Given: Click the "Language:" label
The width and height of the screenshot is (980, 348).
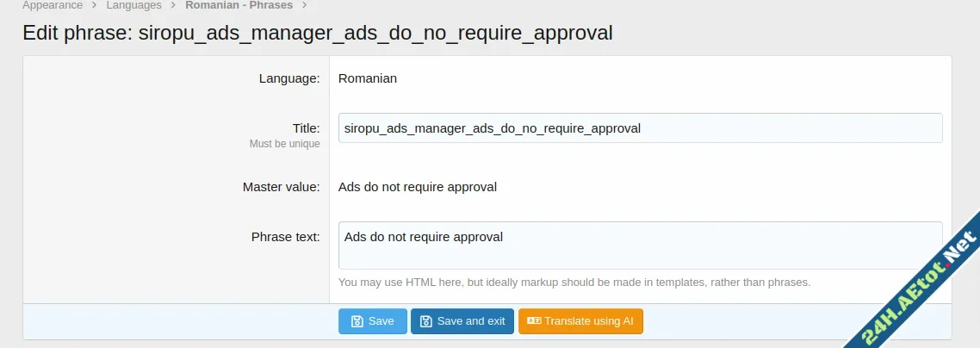Looking at the screenshot, I should point(289,78).
